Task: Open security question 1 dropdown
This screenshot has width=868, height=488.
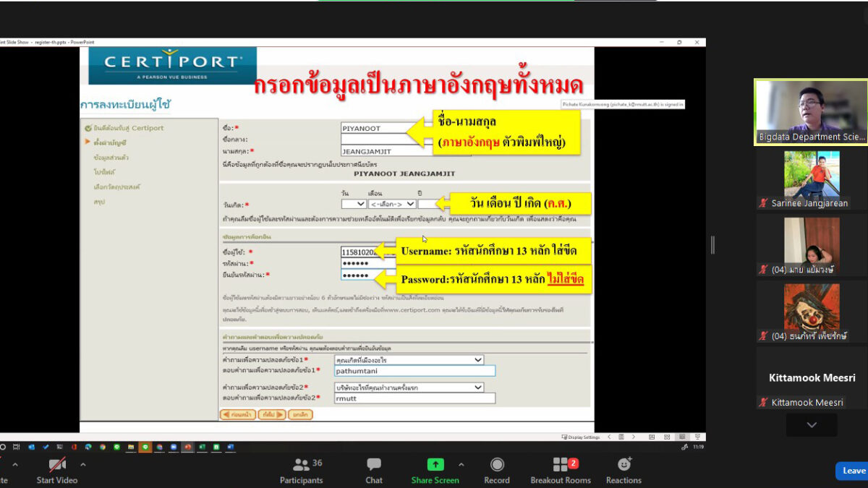Action: click(x=409, y=359)
